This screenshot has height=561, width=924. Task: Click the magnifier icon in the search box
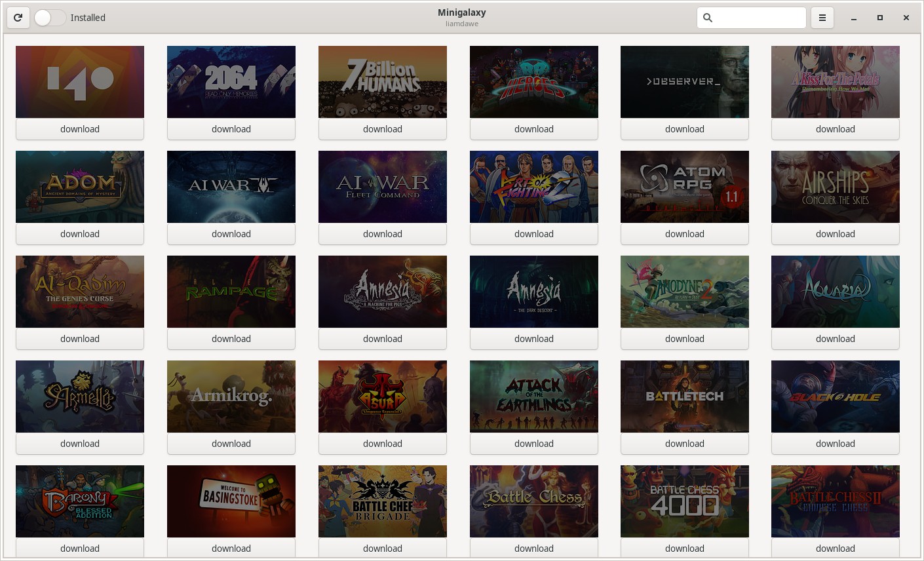(708, 18)
